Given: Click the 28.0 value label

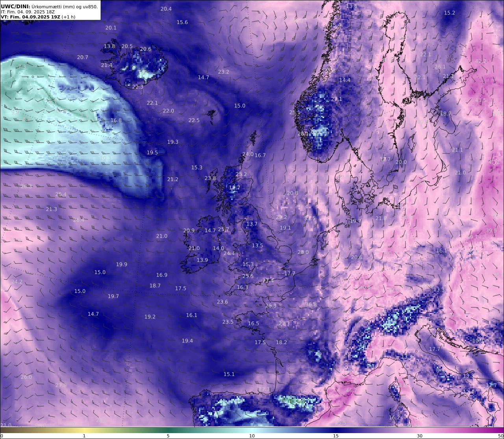Looking at the screenshot, I should (303, 252).
